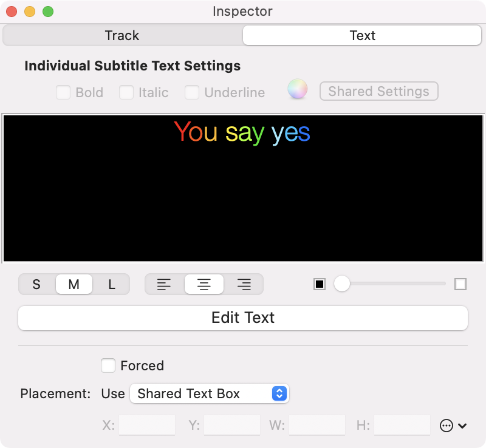Image resolution: width=486 pixels, height=448 pixels.
Task: Select left text alignment icon
Action: [164, 284]
